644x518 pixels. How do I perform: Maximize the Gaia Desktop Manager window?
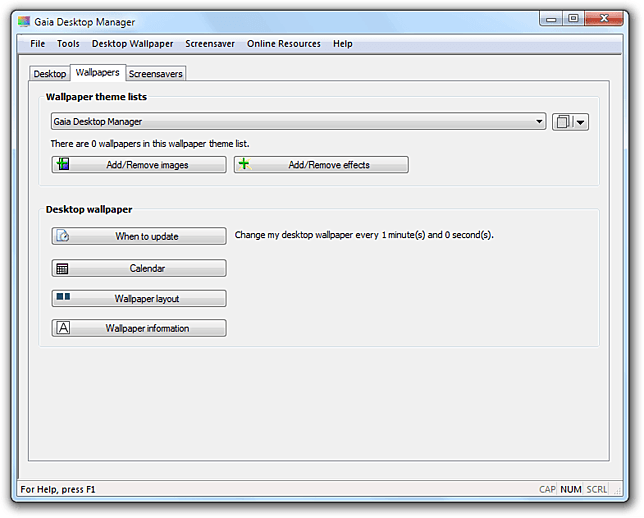574,18
